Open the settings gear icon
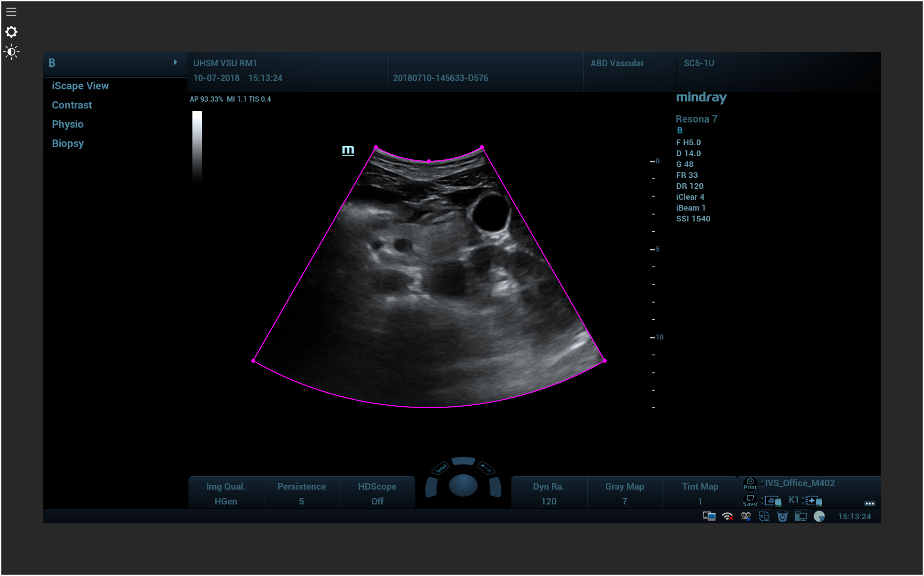Viewport: 924px width, 576px height. pos(11,32)
